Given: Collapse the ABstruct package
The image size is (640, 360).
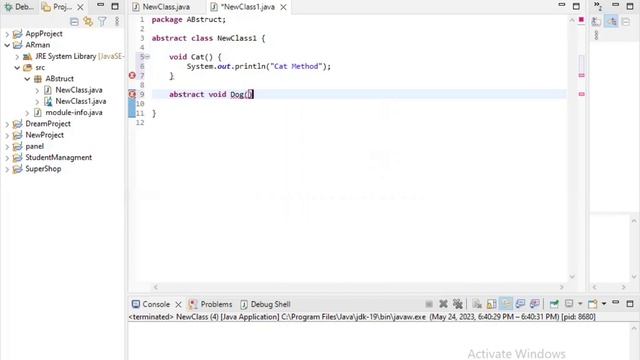Looking at the screenshot, I should (x=27, y=79).
